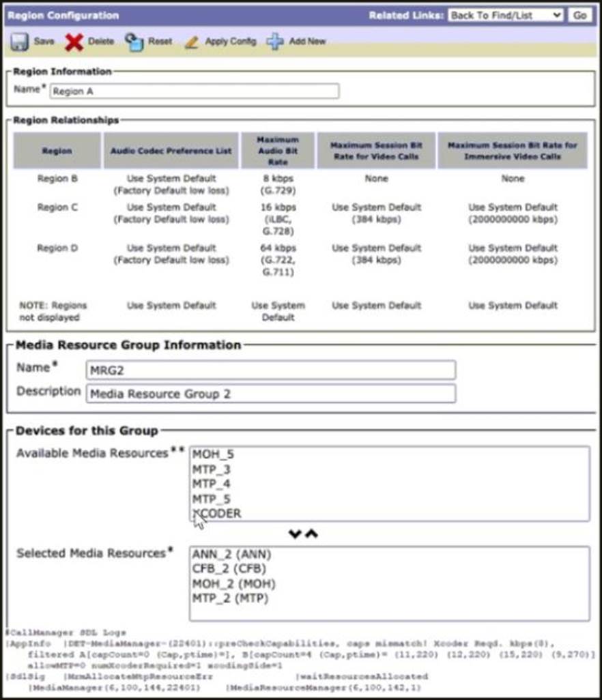Viewport: 602px width, 700px height.
Task: Move resource up with up arrow
Action: click(x=311, y=534)
